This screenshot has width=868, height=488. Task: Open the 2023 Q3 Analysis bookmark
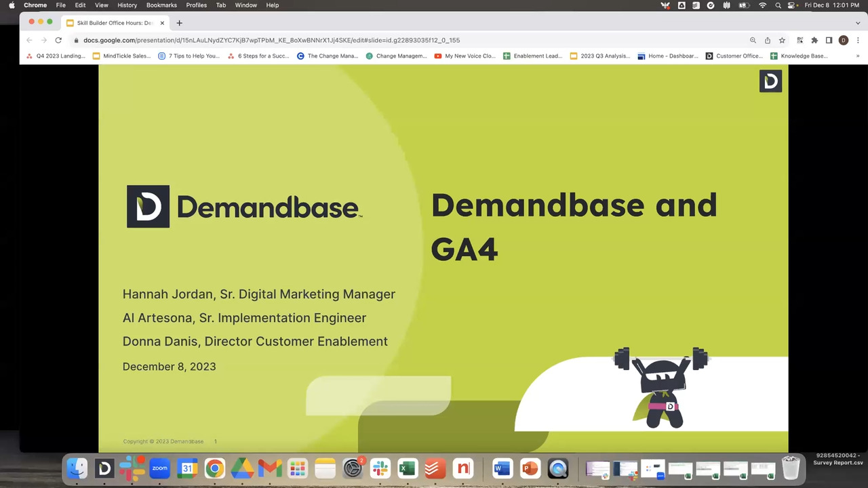coord(600,56)
